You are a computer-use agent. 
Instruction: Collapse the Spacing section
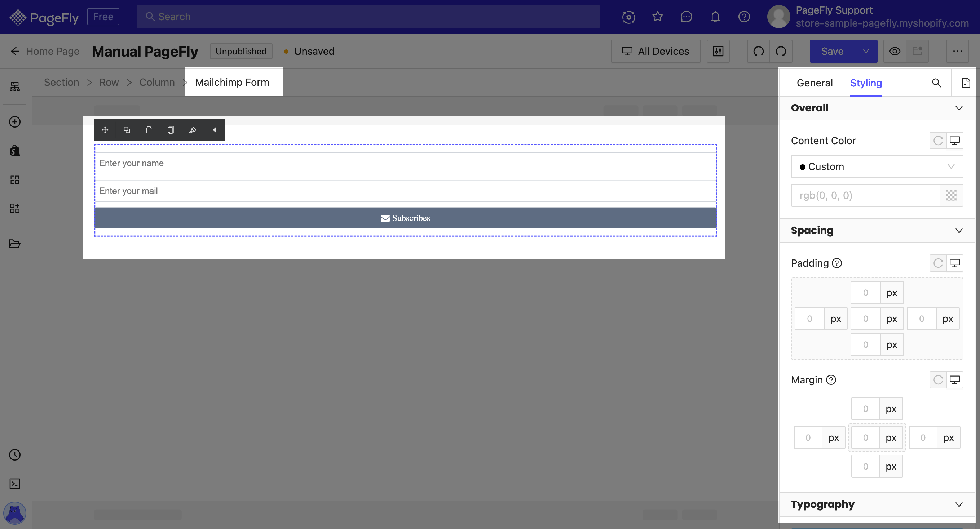(x=877, y=231)
